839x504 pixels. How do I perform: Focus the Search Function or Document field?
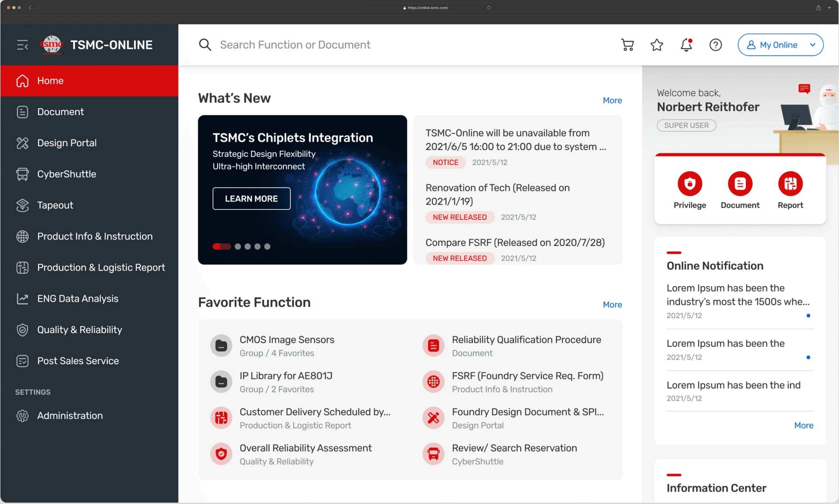(x=295, y=45)
